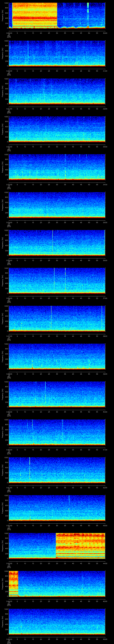The image size is (114, 644).
Task: Click the '0:41:00' start time label
Action: click(9, 487)
